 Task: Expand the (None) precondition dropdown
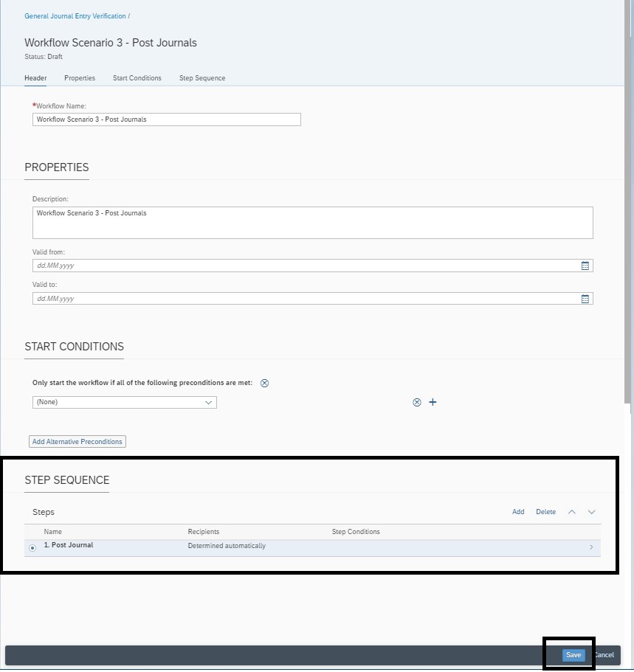[x=208, y=403]
